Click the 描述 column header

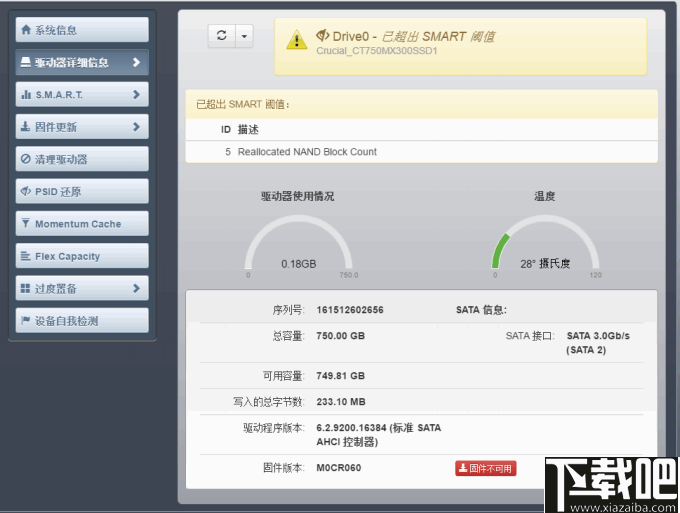(248, 129)
